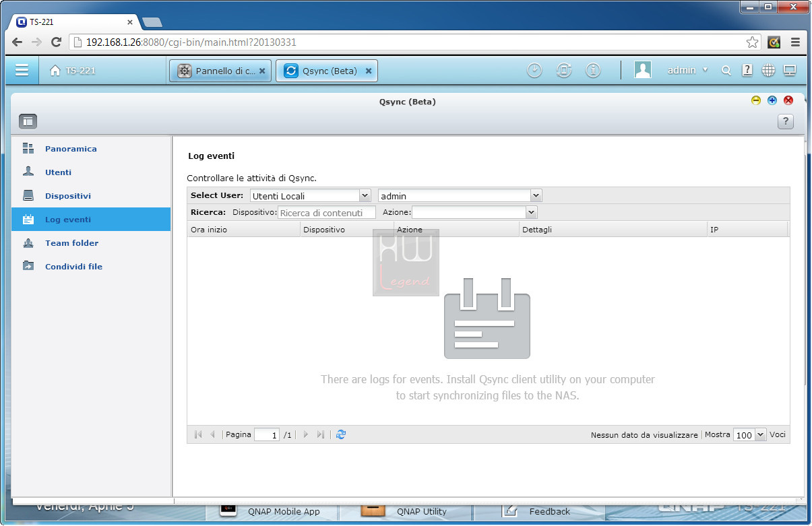Open Dispositivi in the sidebar
The image size is (812, 526).
[91, 196]
